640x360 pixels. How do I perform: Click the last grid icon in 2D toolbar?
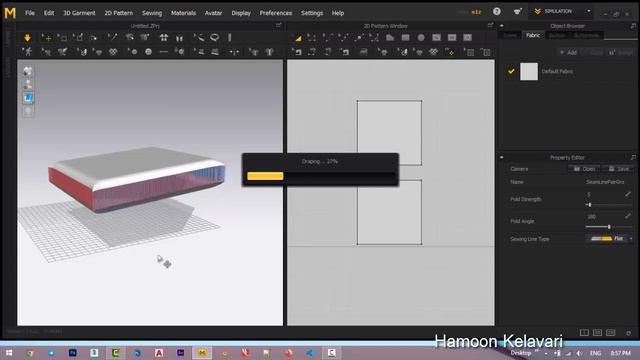tap(485, 52)
